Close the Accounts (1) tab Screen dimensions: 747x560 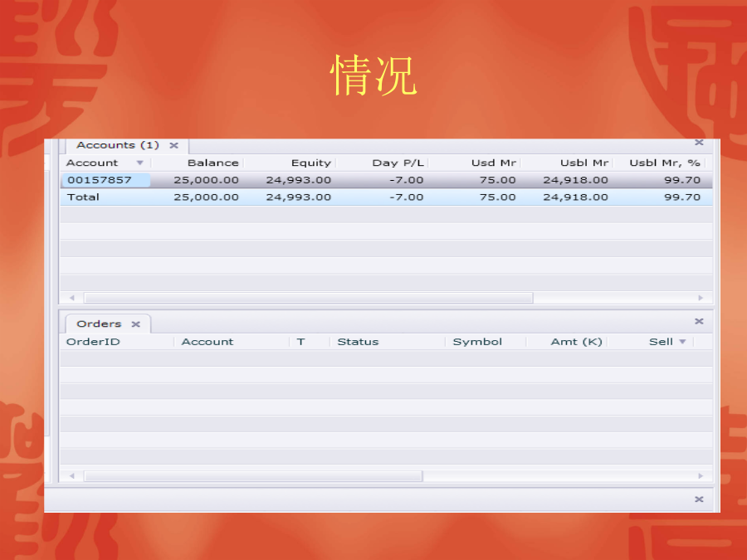[174, 145]
